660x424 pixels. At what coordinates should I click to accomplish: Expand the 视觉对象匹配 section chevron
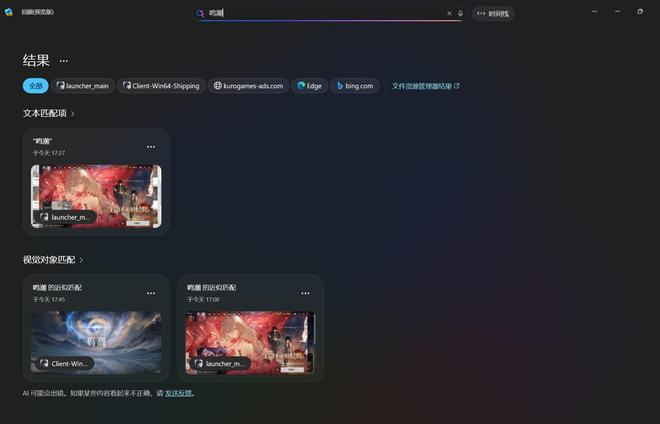81,260
